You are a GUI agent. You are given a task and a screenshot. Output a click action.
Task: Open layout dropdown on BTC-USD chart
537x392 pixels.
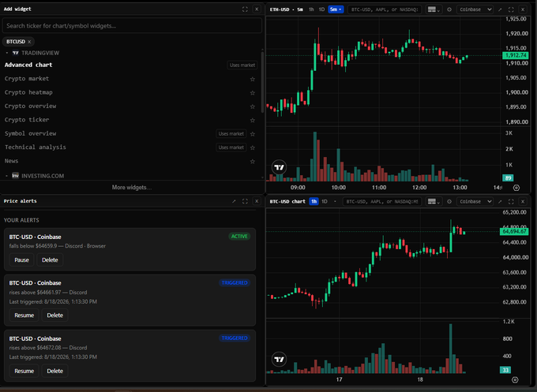click(434, 201)
